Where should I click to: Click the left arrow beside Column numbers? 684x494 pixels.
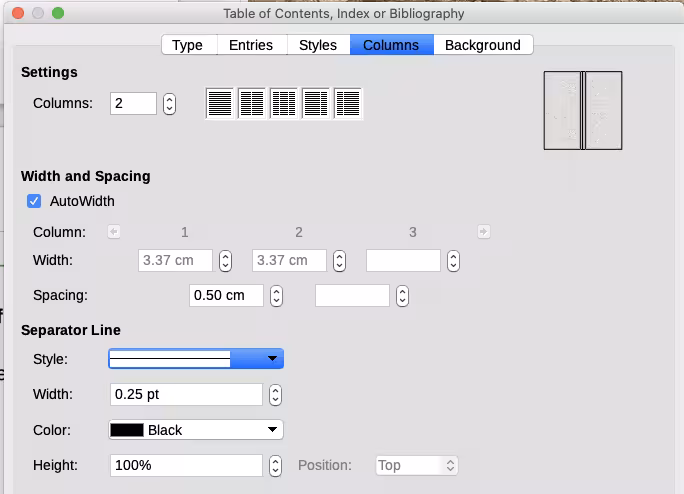114,232
